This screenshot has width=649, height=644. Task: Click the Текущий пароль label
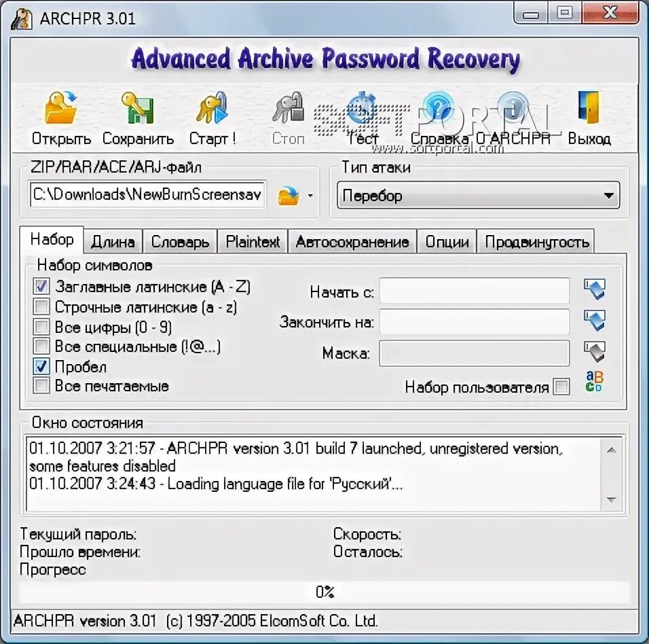click(x=78, y=534)
